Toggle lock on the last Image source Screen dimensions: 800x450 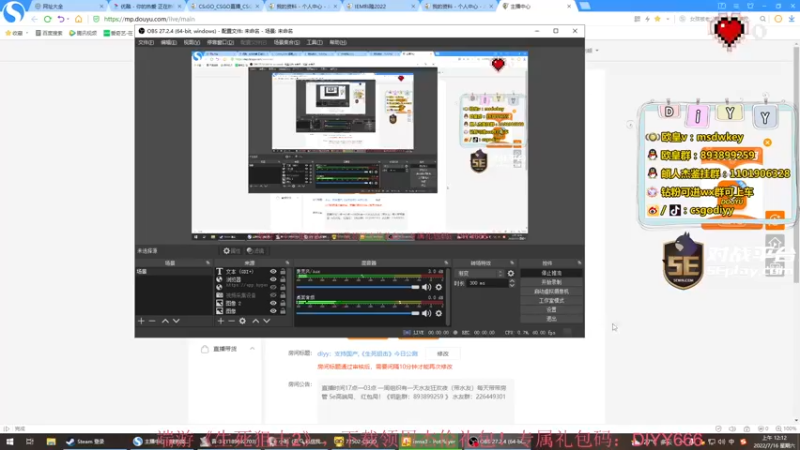283,311
